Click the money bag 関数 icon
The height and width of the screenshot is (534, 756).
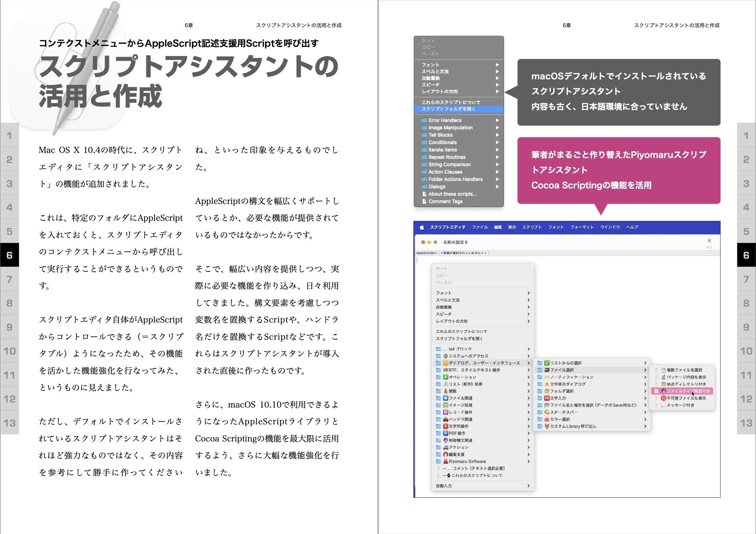(446, 391)
